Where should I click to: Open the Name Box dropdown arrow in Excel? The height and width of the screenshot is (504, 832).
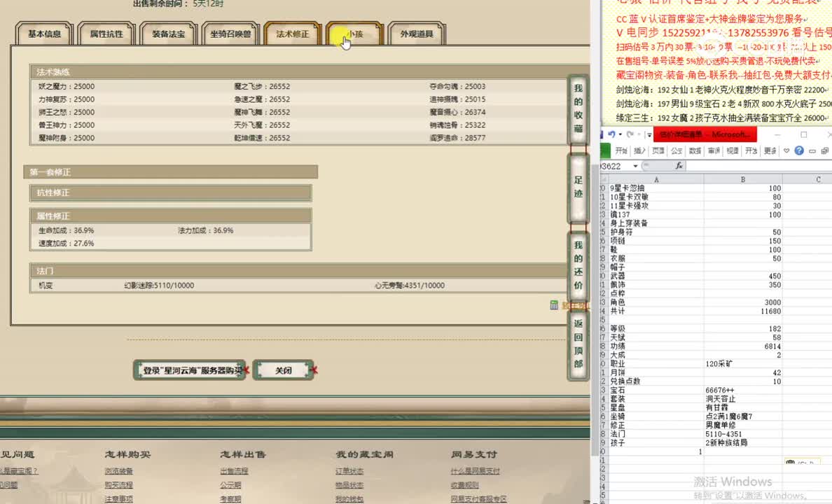pos(635,166)
